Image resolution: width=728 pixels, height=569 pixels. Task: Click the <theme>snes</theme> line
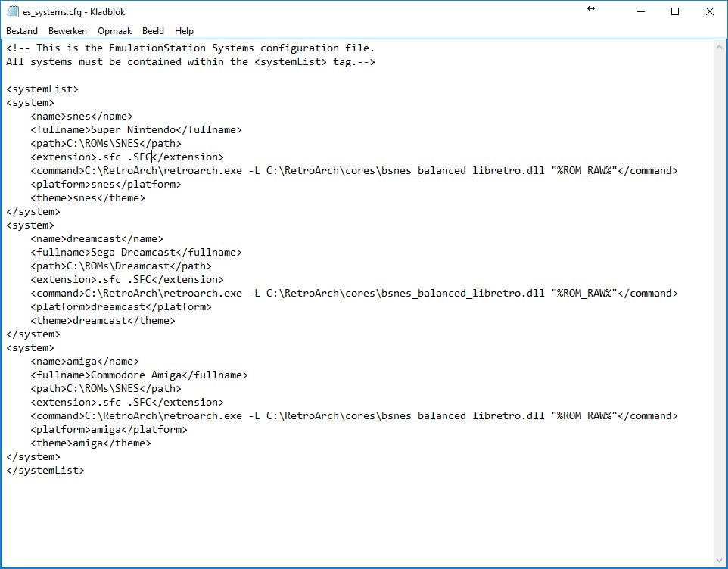coord(88,198)
